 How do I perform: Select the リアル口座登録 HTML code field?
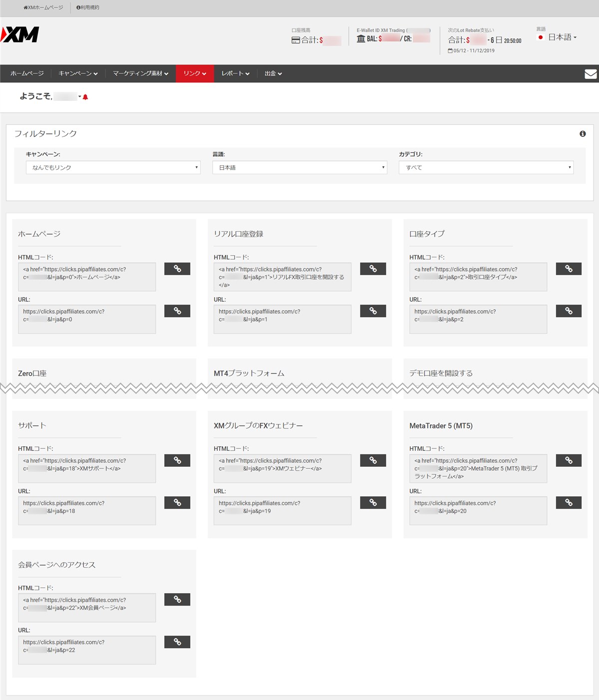click(x=283, y=277)
